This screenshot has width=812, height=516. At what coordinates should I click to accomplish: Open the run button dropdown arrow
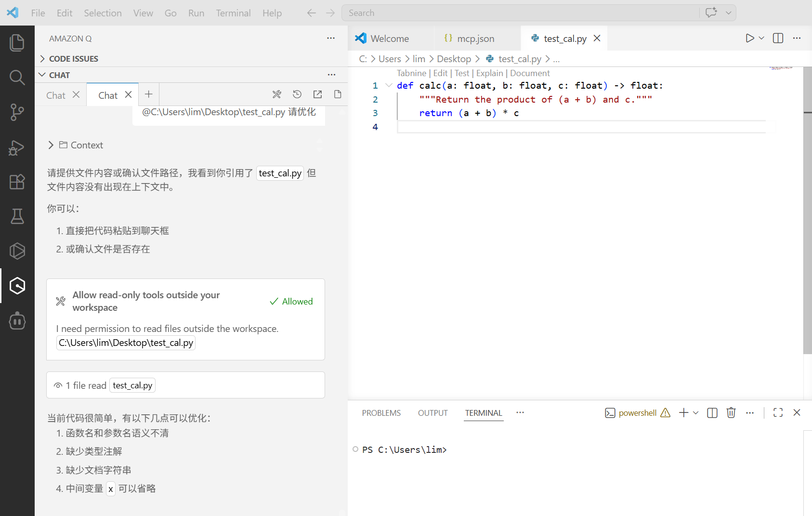tap(761, 38)
